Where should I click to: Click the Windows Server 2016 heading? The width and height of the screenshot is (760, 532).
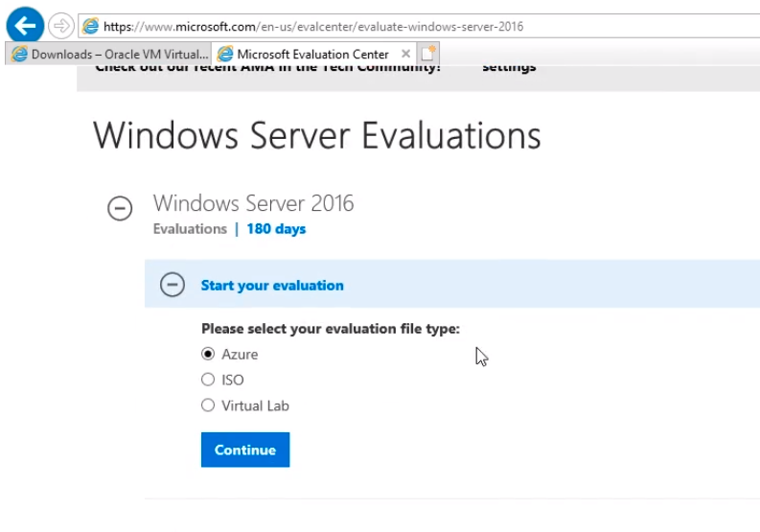[254, 202]
